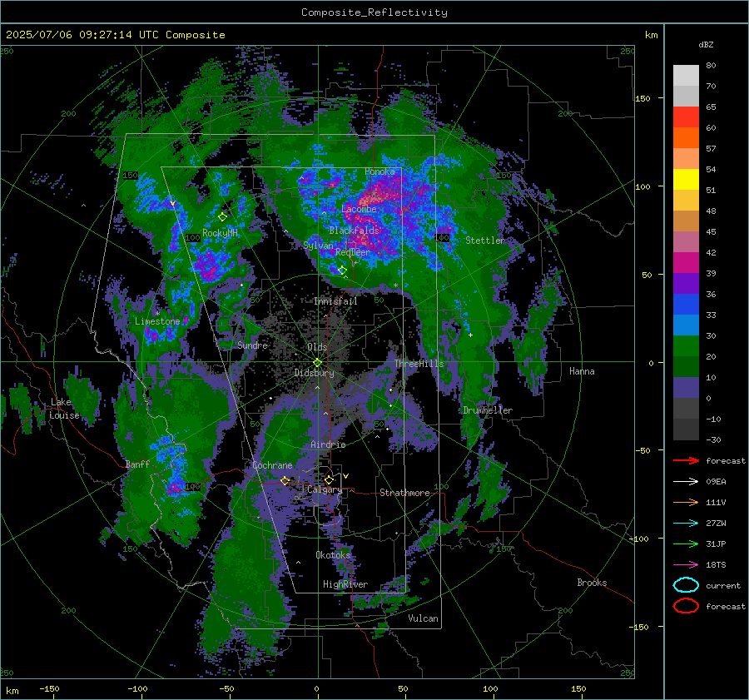This screenshot has width=749, height=700.
Task: Click the Lake Louise label
Action: point(65,409)
